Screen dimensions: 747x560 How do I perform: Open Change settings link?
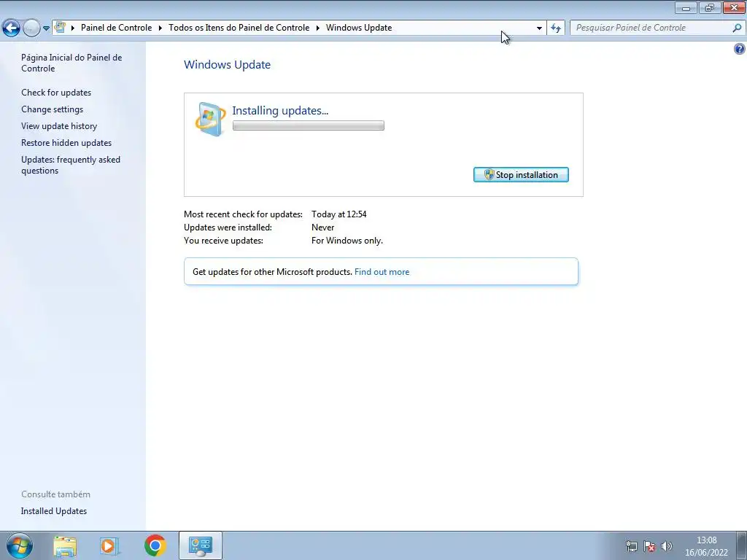coord(52,109)
